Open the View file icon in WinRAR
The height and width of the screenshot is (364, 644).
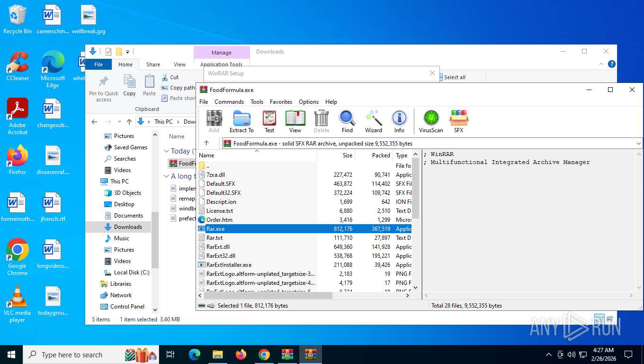coord(295,122)
